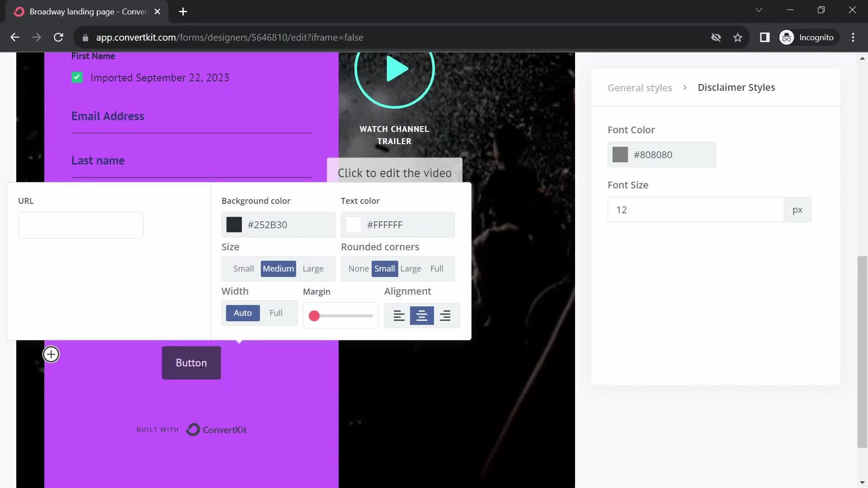This screenshot has width=868, height=488.
Task: Set button width to Full
Action: coord(276,313)
